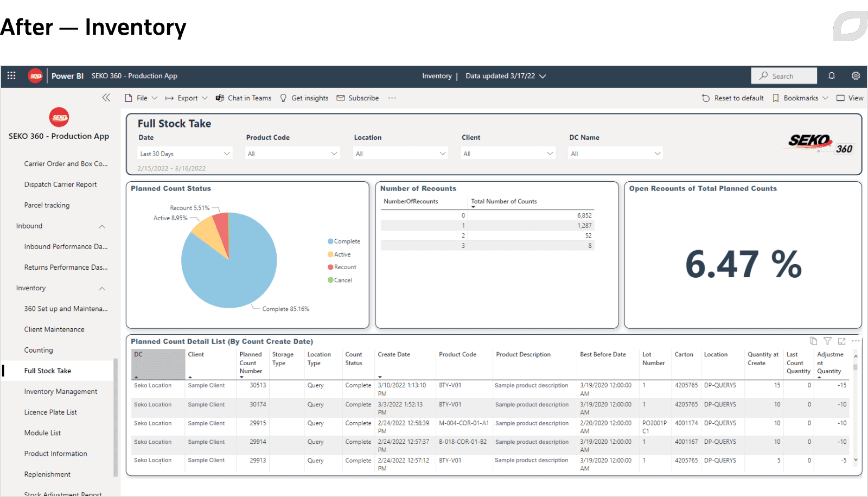Click Copy visual icon on detail table
The height and width of the screenshot is (497, 868).
coord(813,341)
